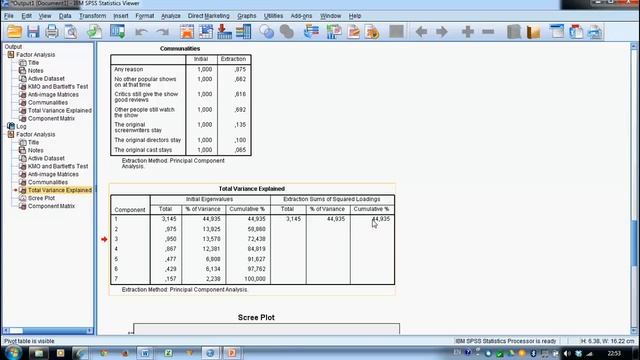Open the Utilities menu
Image resolution: width=640 pixels, height=360 pixels.
(x=273, y=16)
